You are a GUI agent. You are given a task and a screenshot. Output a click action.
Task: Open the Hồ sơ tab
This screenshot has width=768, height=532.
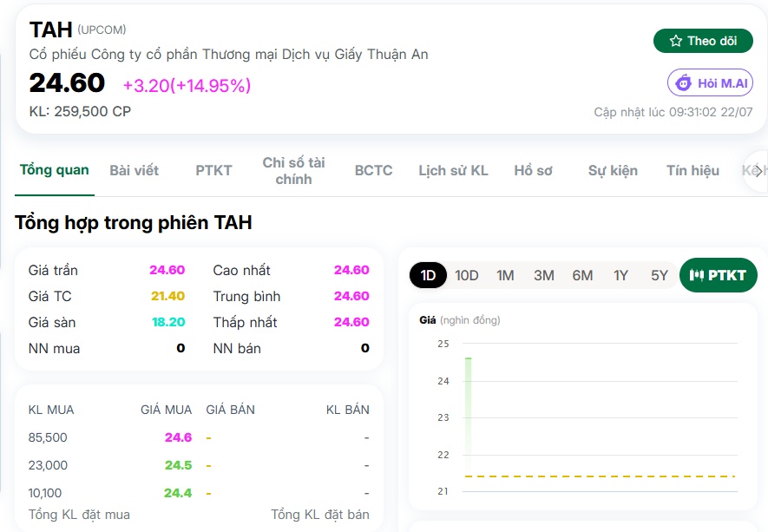click(x=533, y=170)
